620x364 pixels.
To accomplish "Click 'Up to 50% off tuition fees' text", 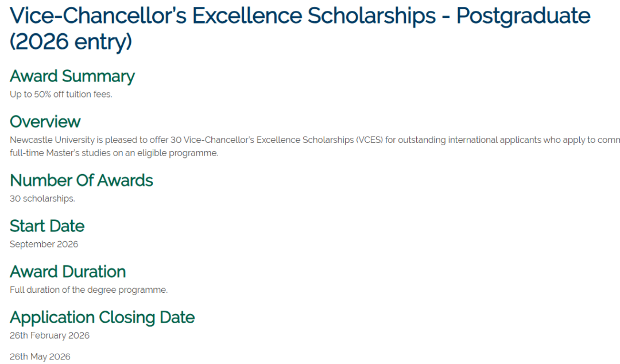I will click(61, 95).
